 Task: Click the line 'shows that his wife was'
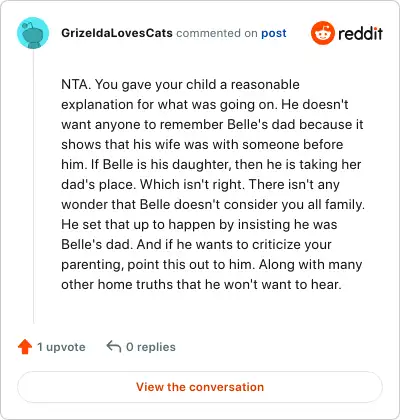pyautogui.click(x=202, y=144)
